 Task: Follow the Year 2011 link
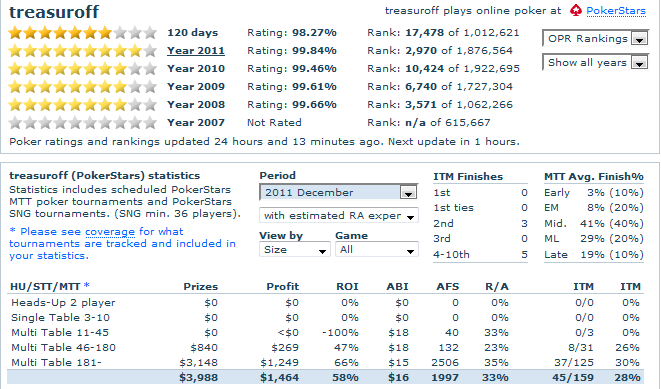tap(196, 51)
